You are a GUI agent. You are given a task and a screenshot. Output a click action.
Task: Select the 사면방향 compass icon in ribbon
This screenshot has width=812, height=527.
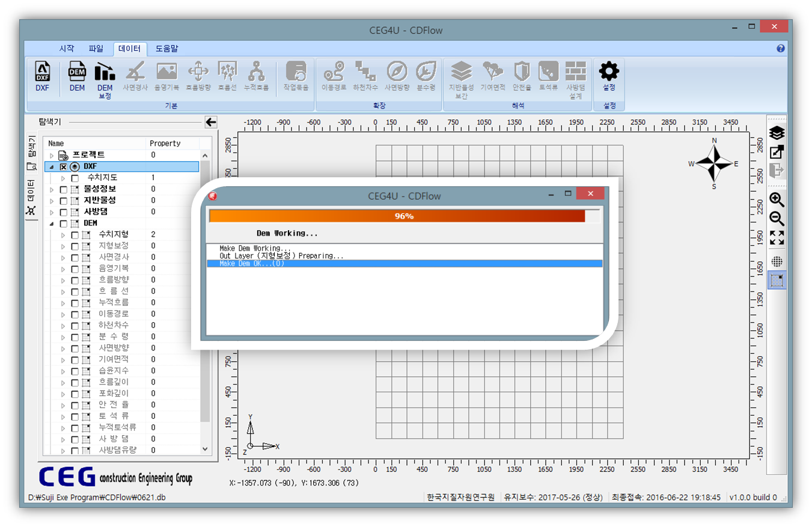coord(397,76)
